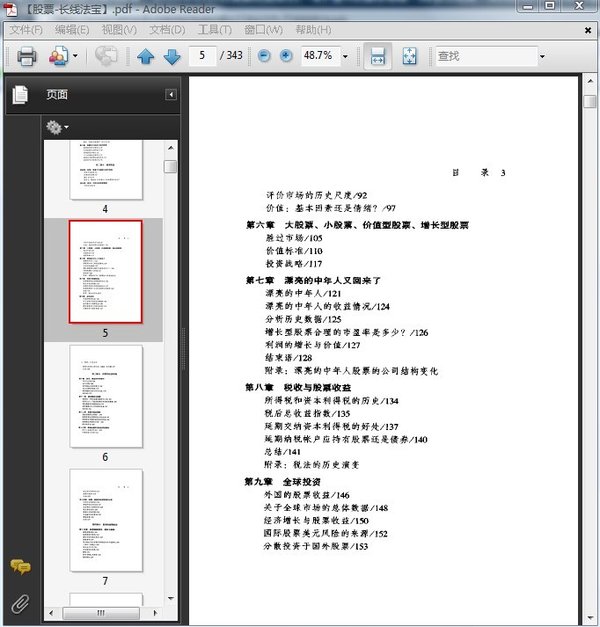This screenshot has width=600, height=627.
Task: Click the entry 结束语/128
Action: [289, 358]
